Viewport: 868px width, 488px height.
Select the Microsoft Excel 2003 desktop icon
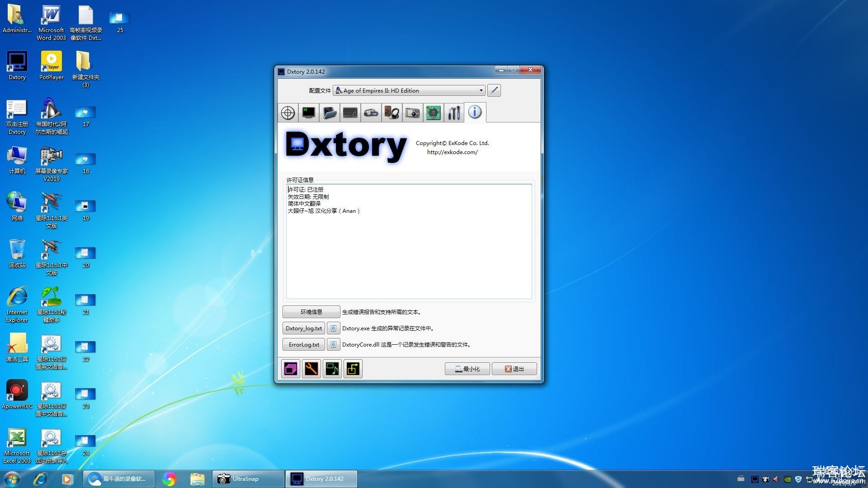(x=17, y=446)
